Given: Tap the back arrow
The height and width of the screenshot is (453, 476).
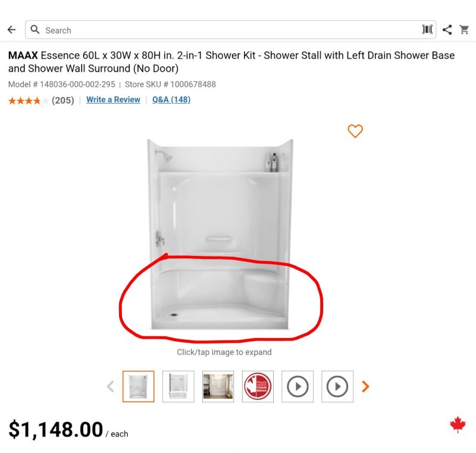Looking at the screenshot, I should click(x=11, y=30).
